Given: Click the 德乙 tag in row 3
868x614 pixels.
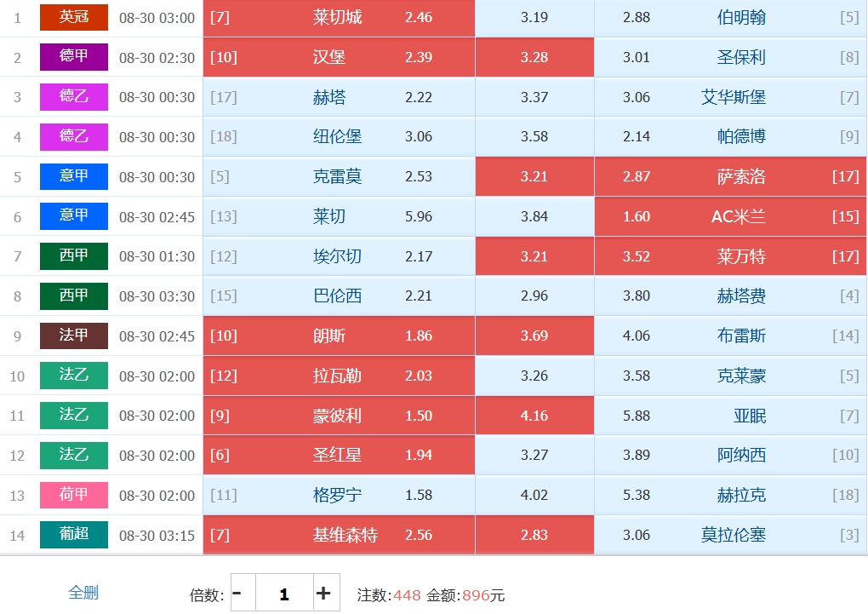Looking at the screenshot, I should [x=74, y=96].
